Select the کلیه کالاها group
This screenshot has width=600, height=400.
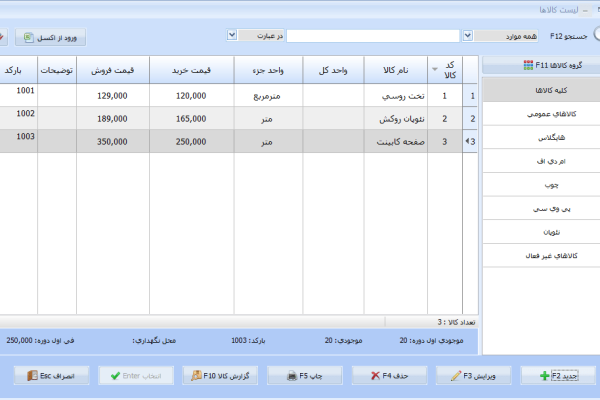(541, 90)
